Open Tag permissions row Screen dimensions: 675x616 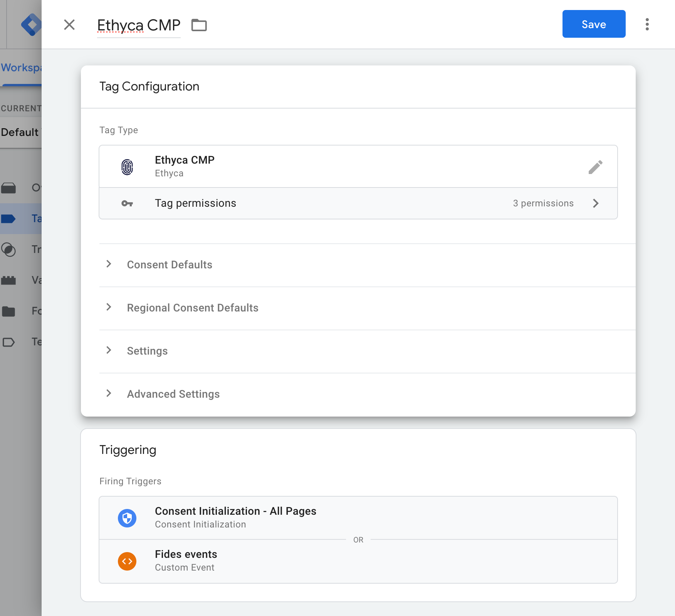click(358, 203)
